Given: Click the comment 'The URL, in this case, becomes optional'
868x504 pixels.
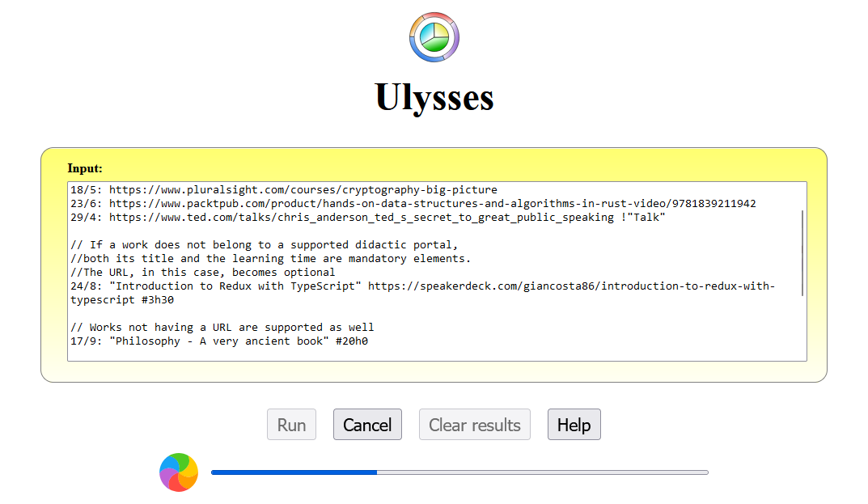Looking at the screenshot, I should (x=202, y=273).
